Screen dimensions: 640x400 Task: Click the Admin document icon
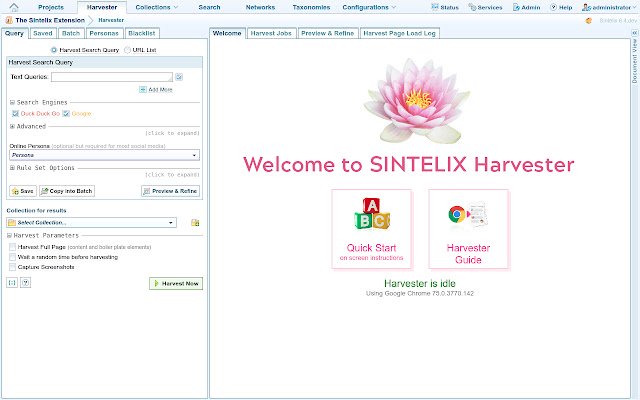(516, 7)
